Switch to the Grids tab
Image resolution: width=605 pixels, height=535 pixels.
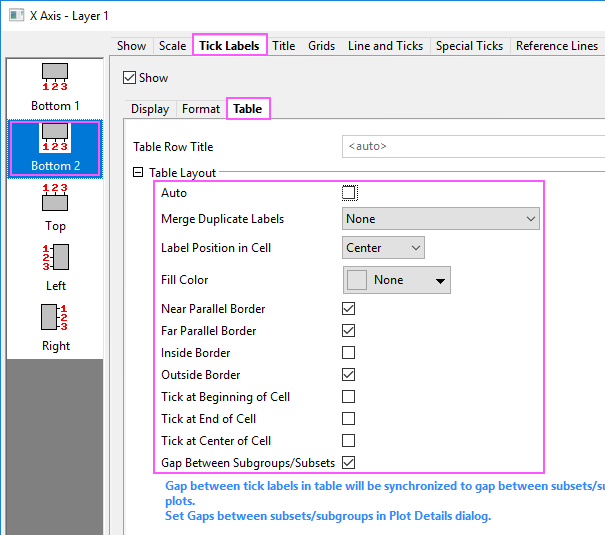coord(321,46)
